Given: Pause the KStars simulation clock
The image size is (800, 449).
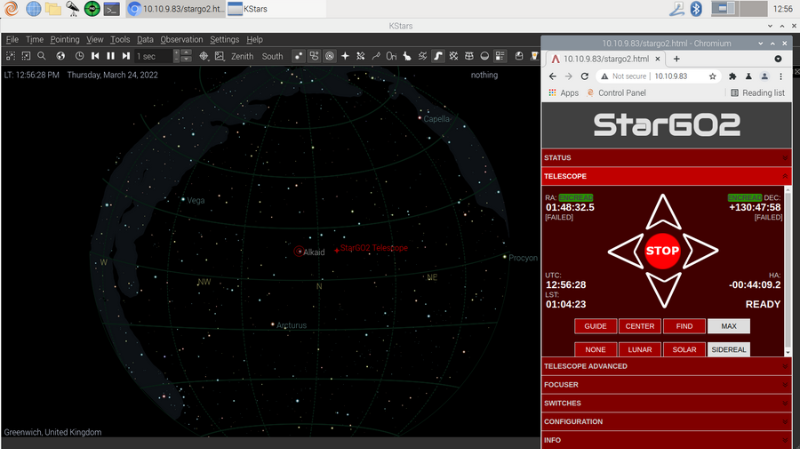Looking at the screenshot, I should pos(111,56).
